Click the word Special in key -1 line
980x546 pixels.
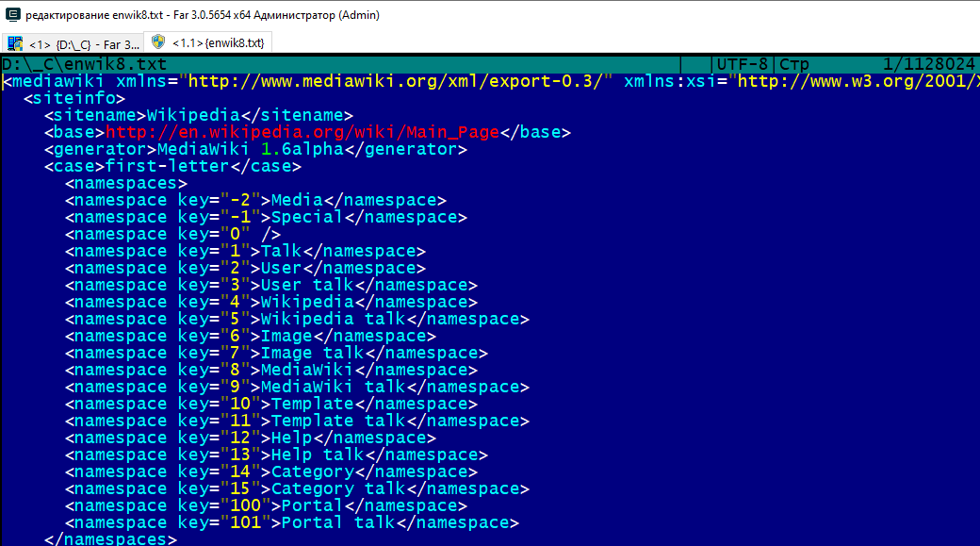[307, 217]
